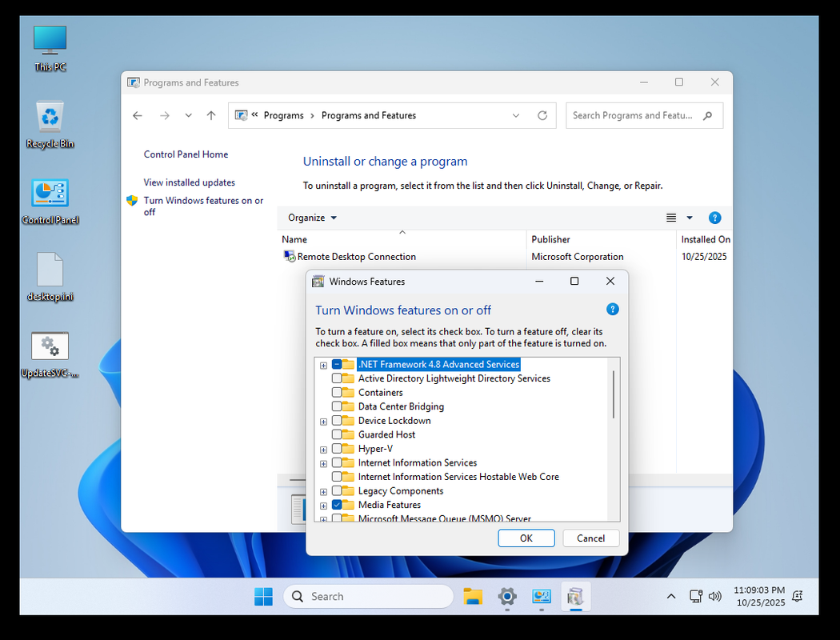Click the network tray icon
The width and height of the screenshot is (840, 640).
click(x=695, y=596)
